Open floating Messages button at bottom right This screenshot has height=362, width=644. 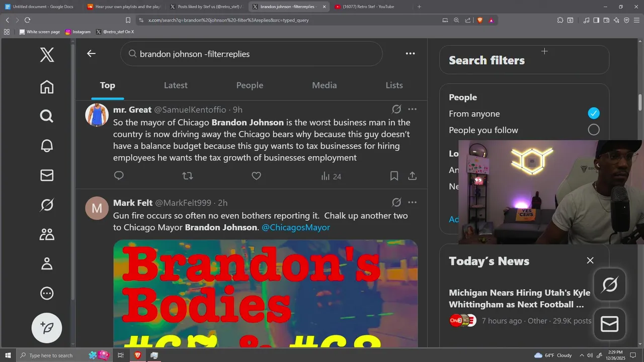pos(610,324)
